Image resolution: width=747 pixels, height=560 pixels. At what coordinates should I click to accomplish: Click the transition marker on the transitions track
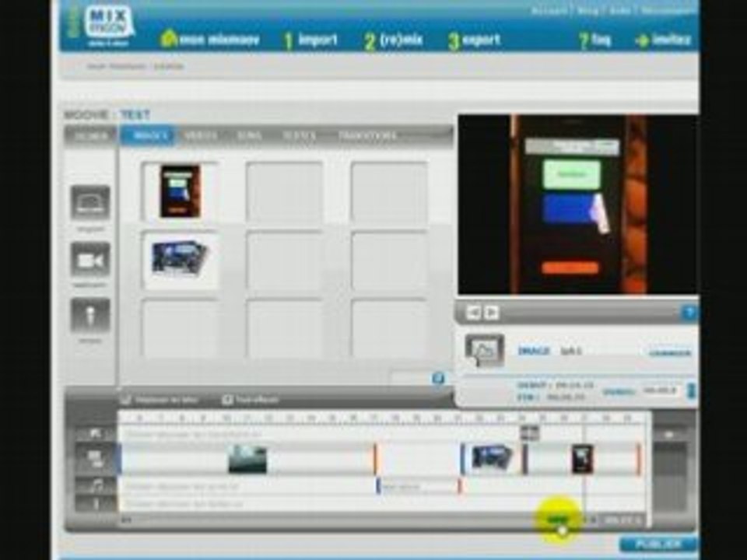click(529, 433)
